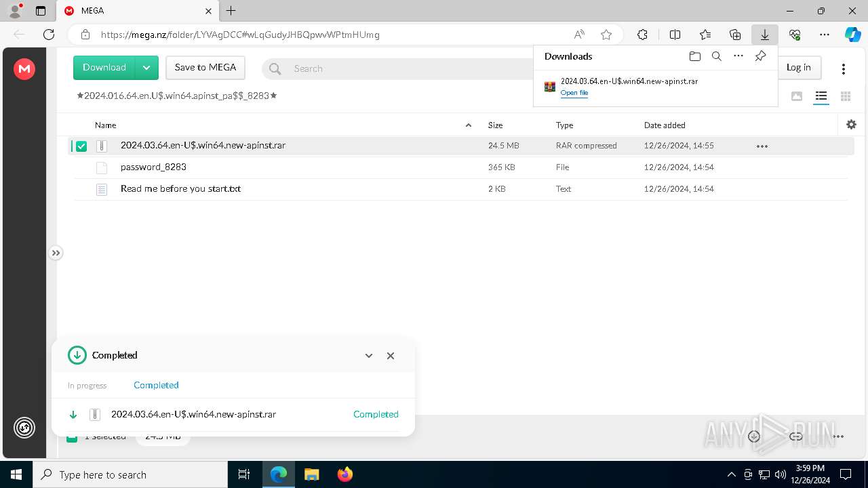Click the Edge downloads toolbar button
868x488 pixels.
point(765,35)
